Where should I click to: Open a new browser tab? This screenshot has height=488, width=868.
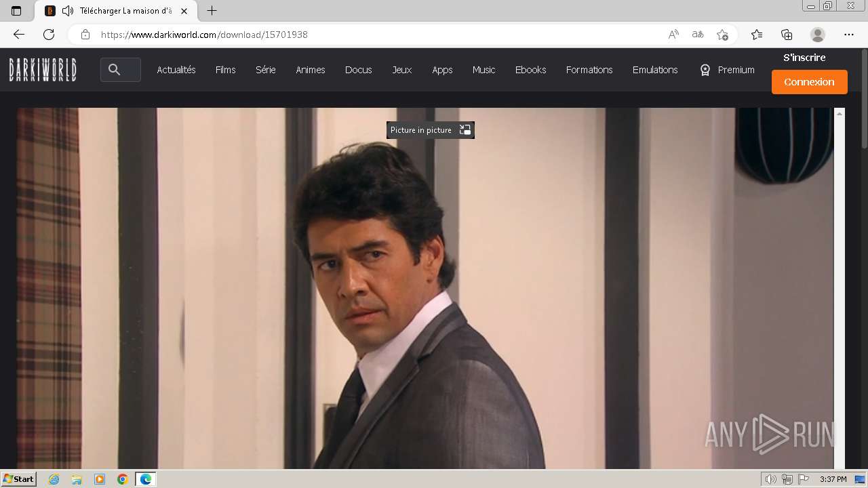click(212, 11)
